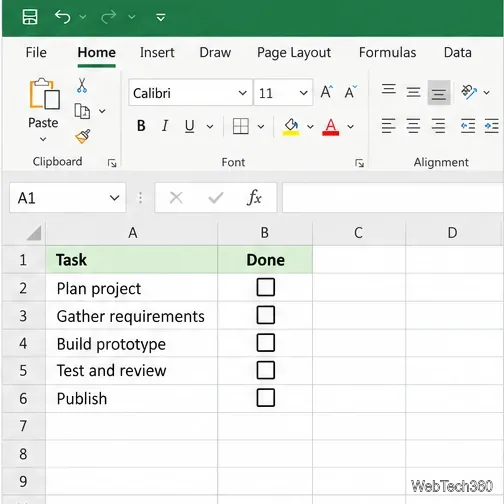The image size is (504, 504).
Task: Click Middle Align icon
Action: 413,92
